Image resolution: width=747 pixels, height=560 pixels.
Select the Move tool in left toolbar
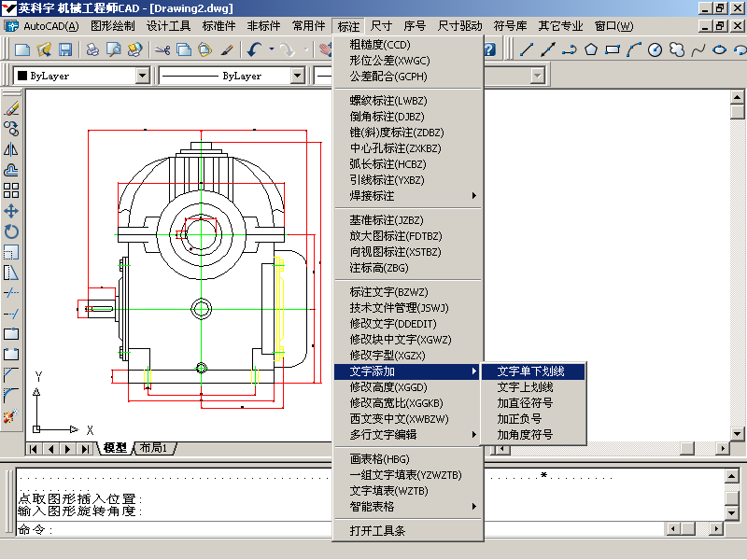tap(11, 211)
